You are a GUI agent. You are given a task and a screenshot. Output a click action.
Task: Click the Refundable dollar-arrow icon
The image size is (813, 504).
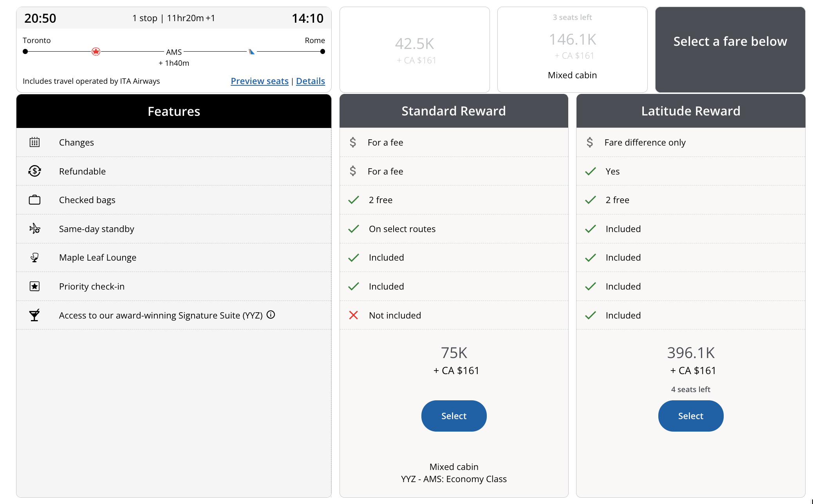(34, 171)
